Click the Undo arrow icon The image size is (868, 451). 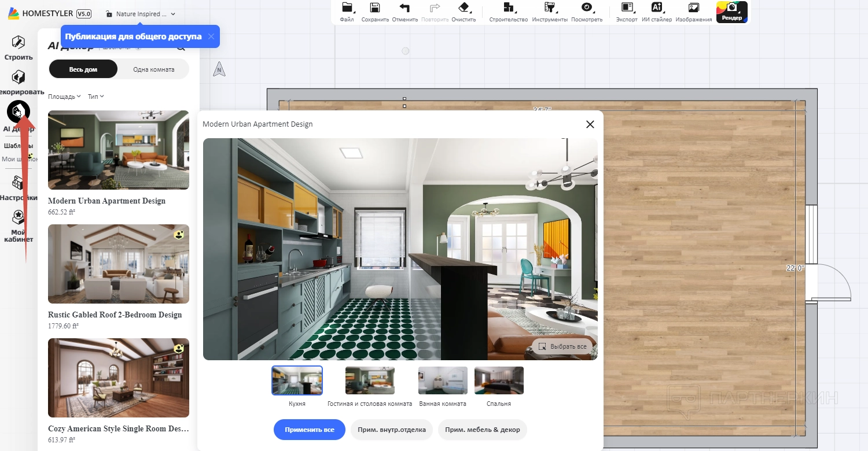[404, 8]
